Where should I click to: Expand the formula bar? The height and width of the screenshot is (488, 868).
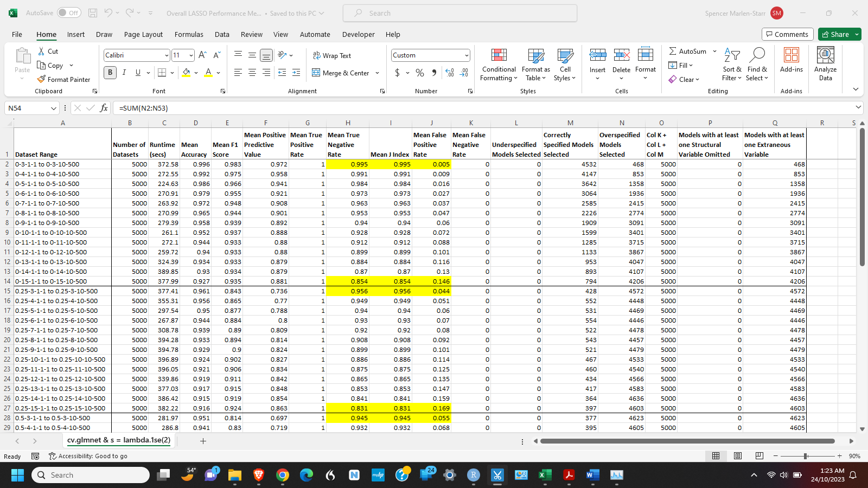858,107
